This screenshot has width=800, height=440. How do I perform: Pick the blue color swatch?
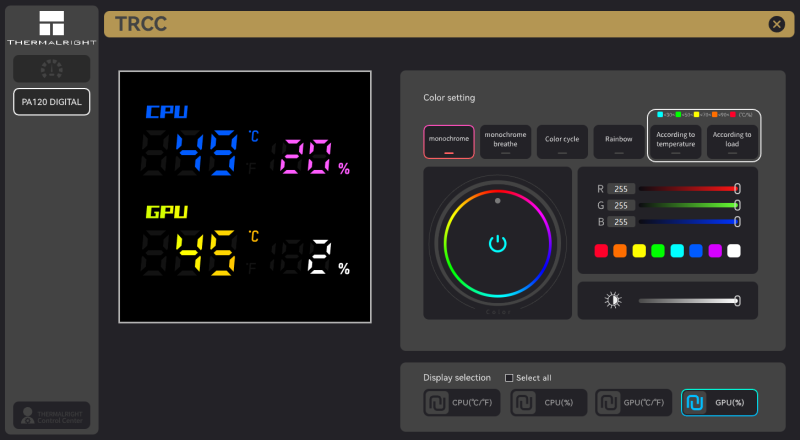(696, 251)
